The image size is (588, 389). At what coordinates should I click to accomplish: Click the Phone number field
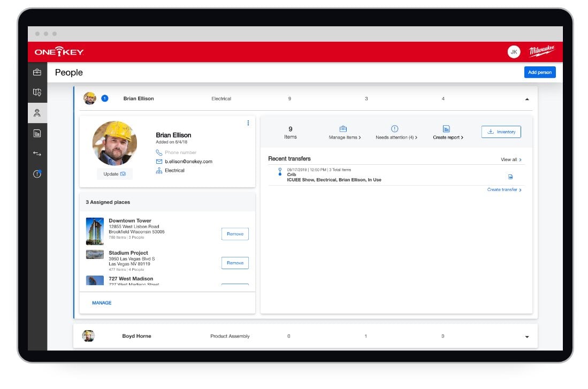[x=180, y=152]
